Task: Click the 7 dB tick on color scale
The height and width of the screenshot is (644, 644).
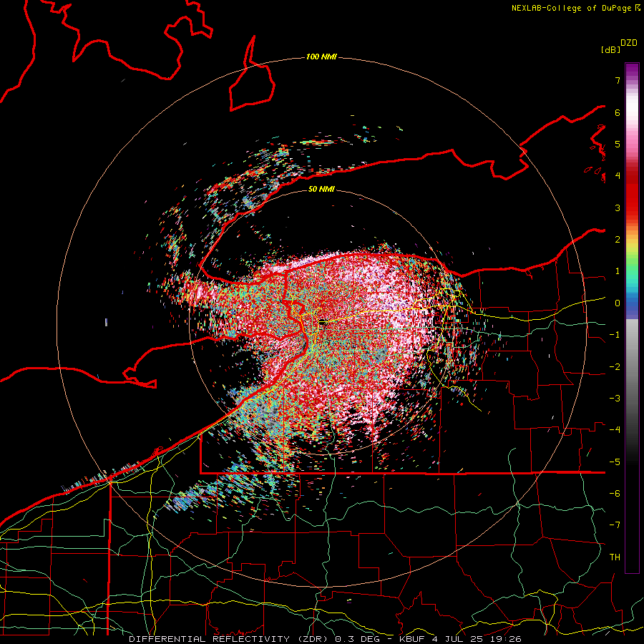Action: [x=618, y=80]
